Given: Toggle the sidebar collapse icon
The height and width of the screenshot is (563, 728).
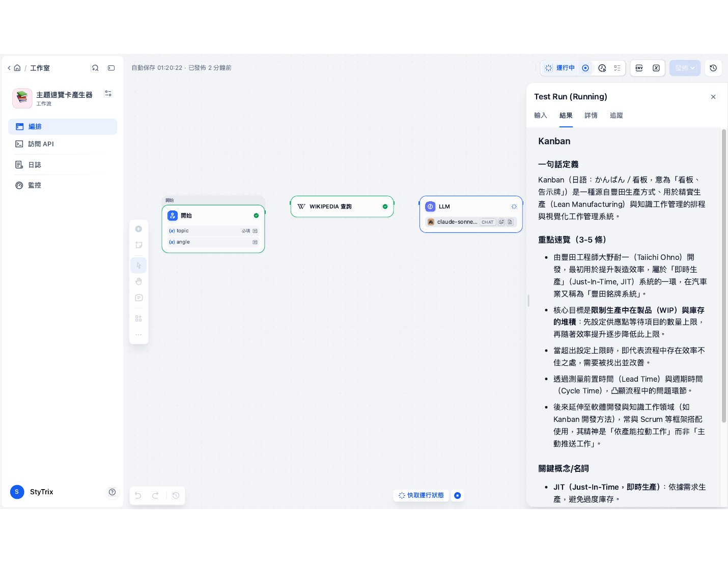Looking at the screenshot, I should (x=111, y=68).
